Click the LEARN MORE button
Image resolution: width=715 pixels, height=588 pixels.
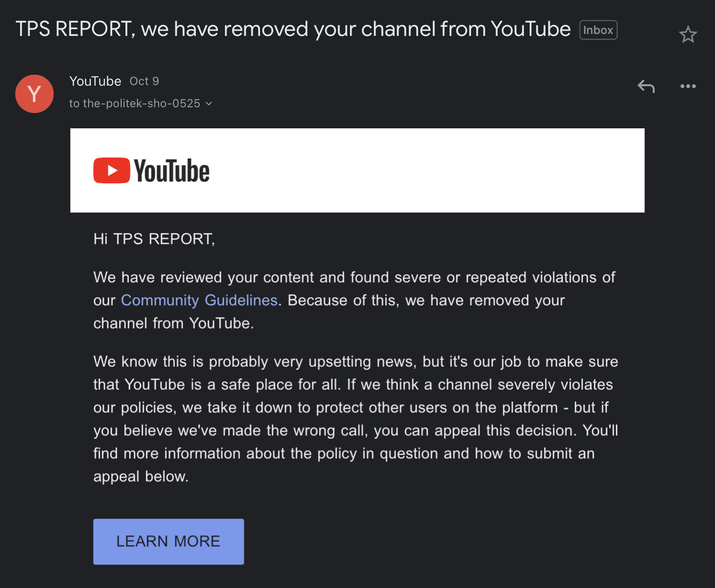tap(169, 541)
